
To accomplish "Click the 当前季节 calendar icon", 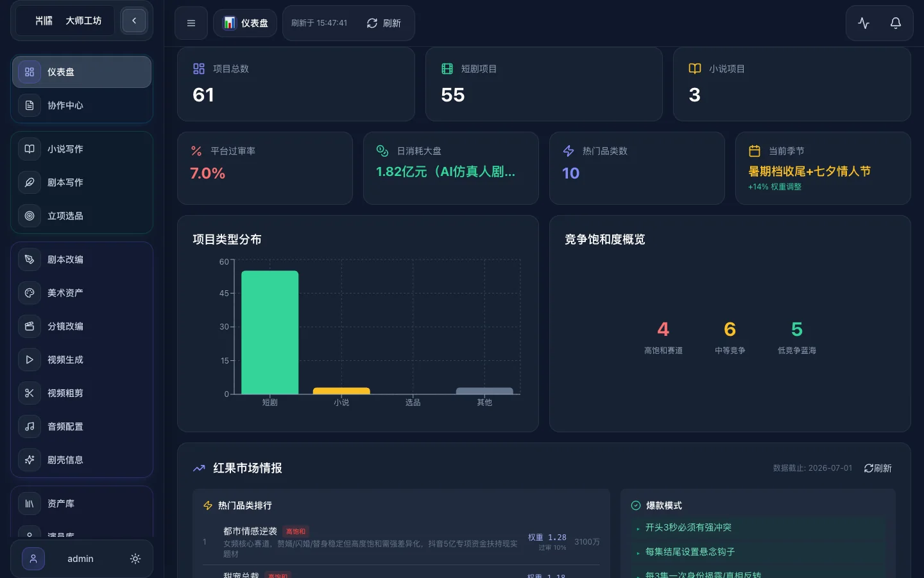I will coord(755,151).
